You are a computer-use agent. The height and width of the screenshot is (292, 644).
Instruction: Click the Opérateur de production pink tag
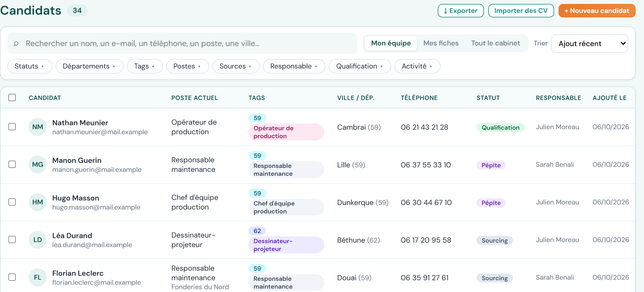286,132
